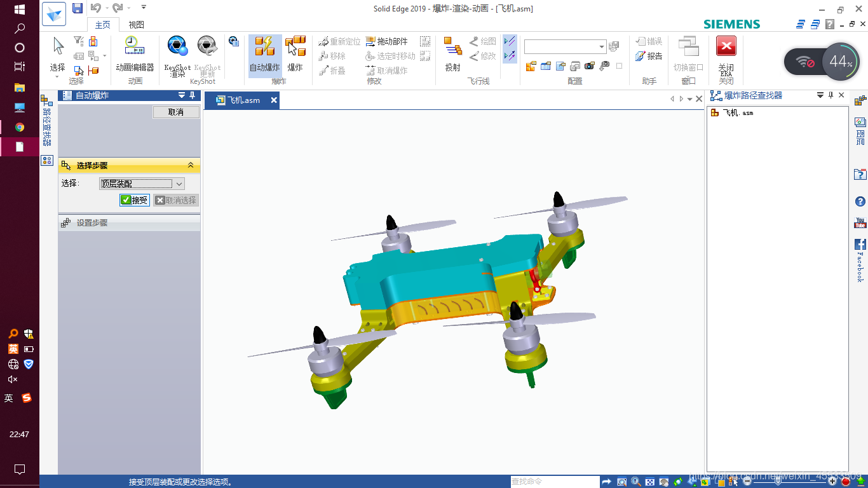Switch to the 视图 ribbon tab

pyautogui.click(x=137, y=25)
